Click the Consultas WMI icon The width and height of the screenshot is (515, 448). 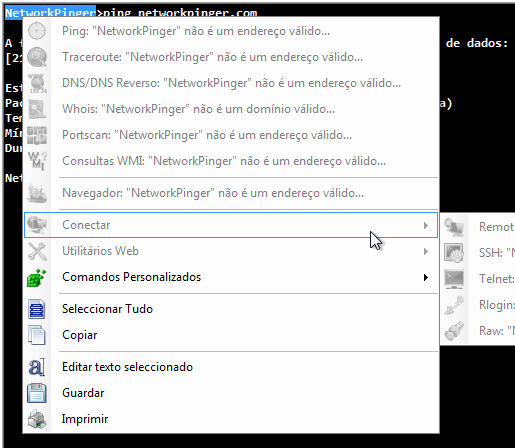click(x=37, y=161)
